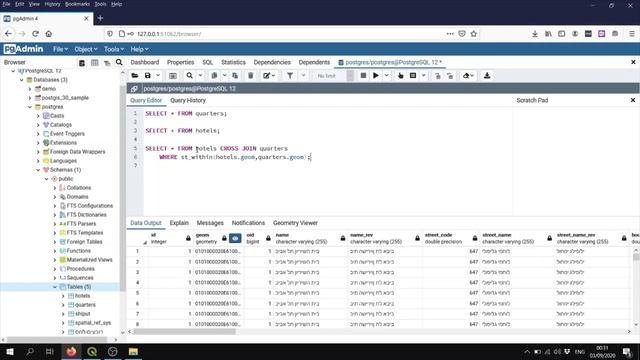Viewport: 640px width, 360px height.
Task: Open the Query History tab
Action: [188, 100]
